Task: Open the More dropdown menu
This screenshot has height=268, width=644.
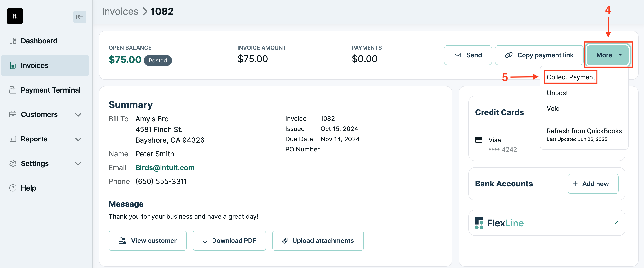Action: [x=608, y=55]
